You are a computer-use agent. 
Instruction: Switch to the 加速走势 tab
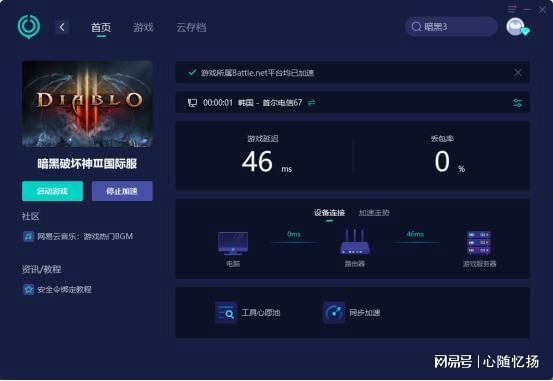374,212
